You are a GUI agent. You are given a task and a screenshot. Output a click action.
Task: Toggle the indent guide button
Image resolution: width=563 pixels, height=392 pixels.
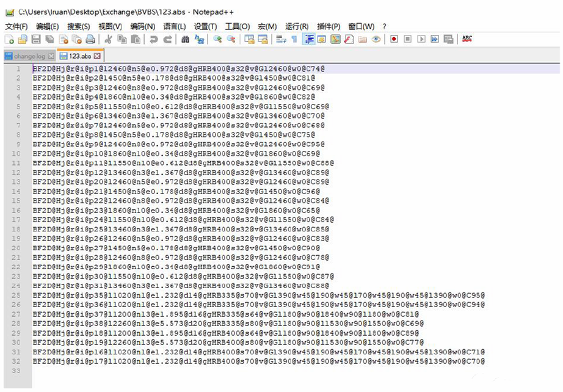point(308,39)
